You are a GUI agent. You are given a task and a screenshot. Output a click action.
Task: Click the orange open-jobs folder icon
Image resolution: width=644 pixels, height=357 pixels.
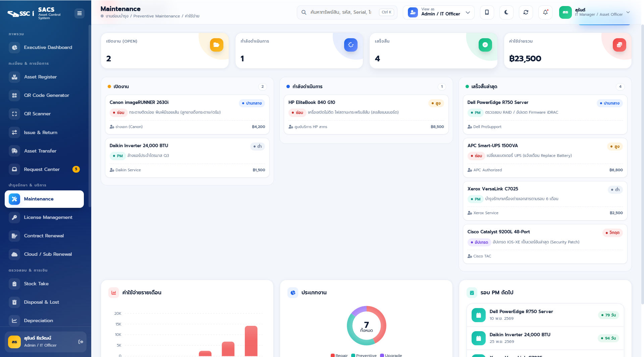point(216,45)
